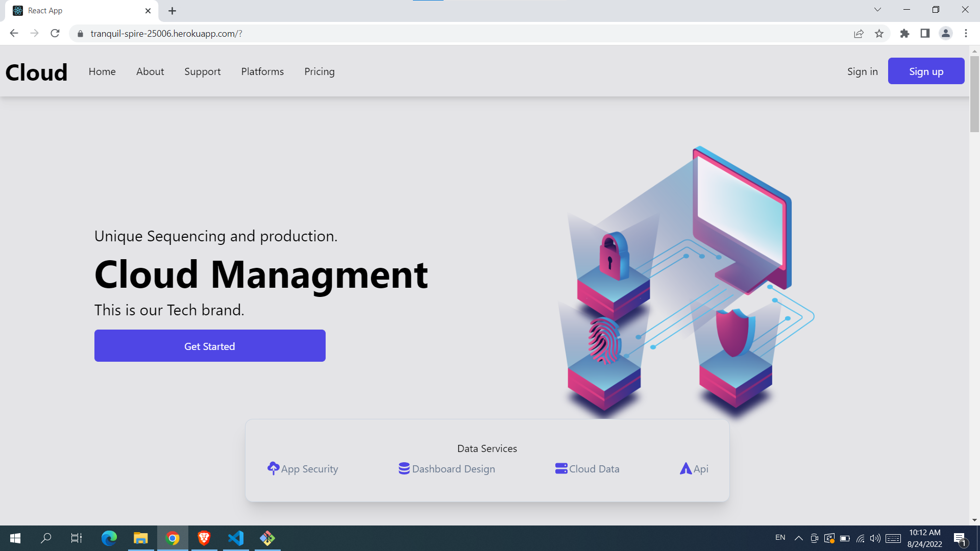Launch Brave browser from the taskbar
This screenshot has width=980, height=551.
click(204, 538)
